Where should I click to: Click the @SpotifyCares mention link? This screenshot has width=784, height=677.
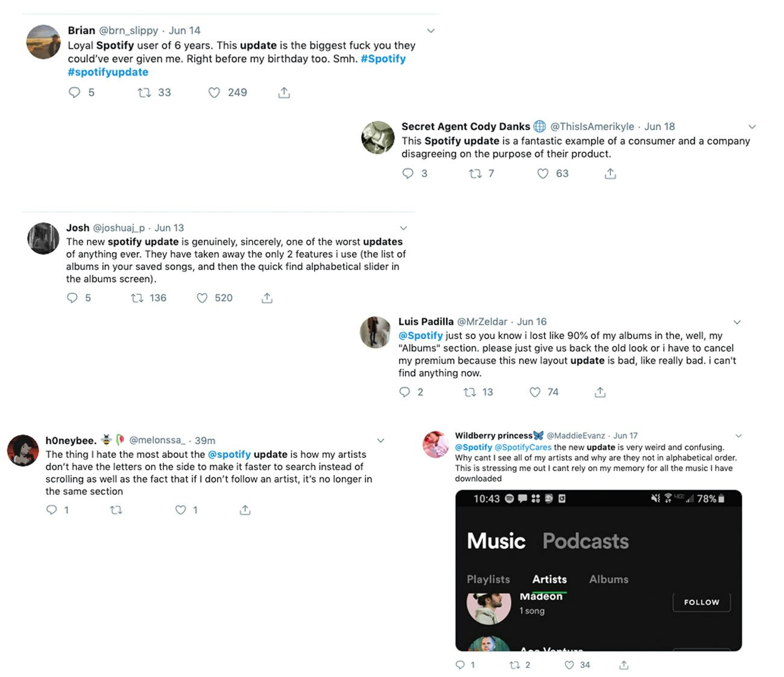(523, 448)
